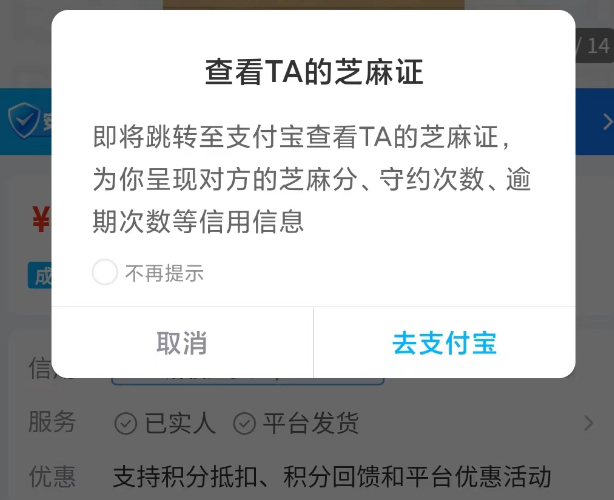Screen dimensions: 614x500
Task: Tap the 14 image counter badge
Action: point(594,46)
